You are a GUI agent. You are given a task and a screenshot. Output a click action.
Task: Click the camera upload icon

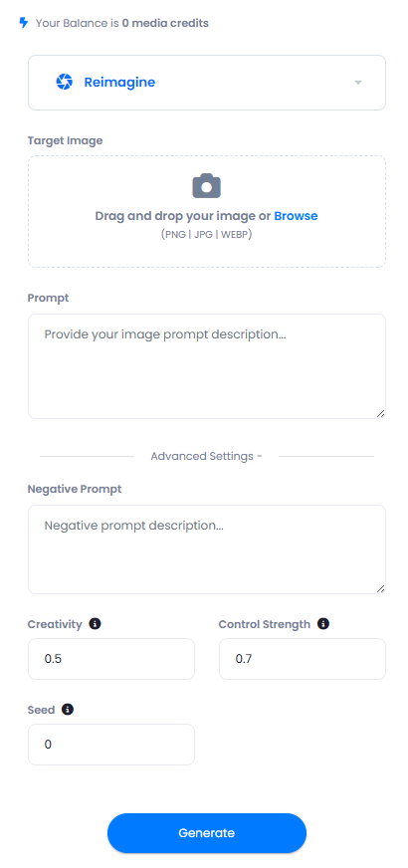[x=207, y=186]
